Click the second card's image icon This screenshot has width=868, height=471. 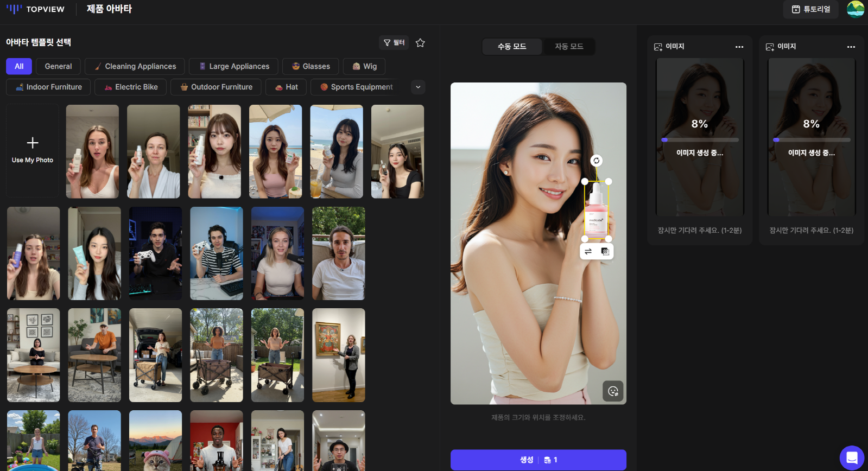click(x=770, y=47)
